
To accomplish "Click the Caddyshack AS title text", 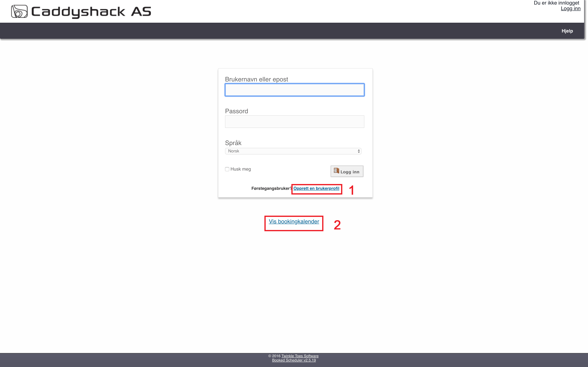I will [x=91, y=12].
